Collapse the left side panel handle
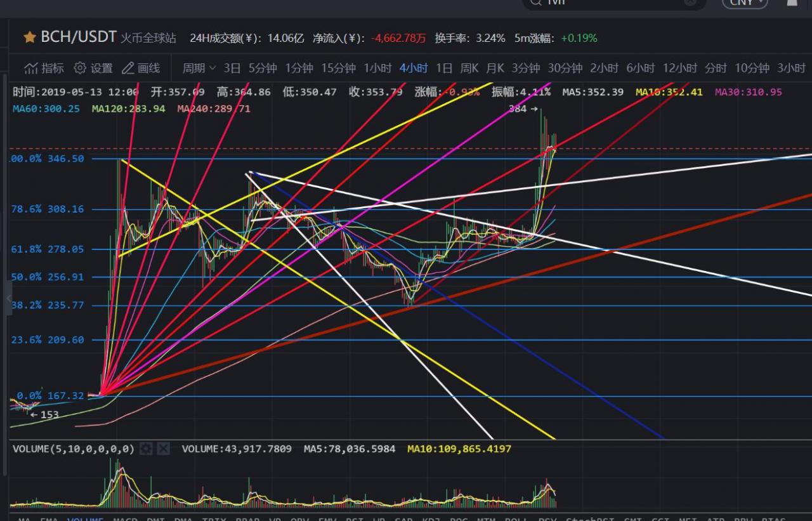This screenshot has height=521, width=812. click(x=9, y=298)
